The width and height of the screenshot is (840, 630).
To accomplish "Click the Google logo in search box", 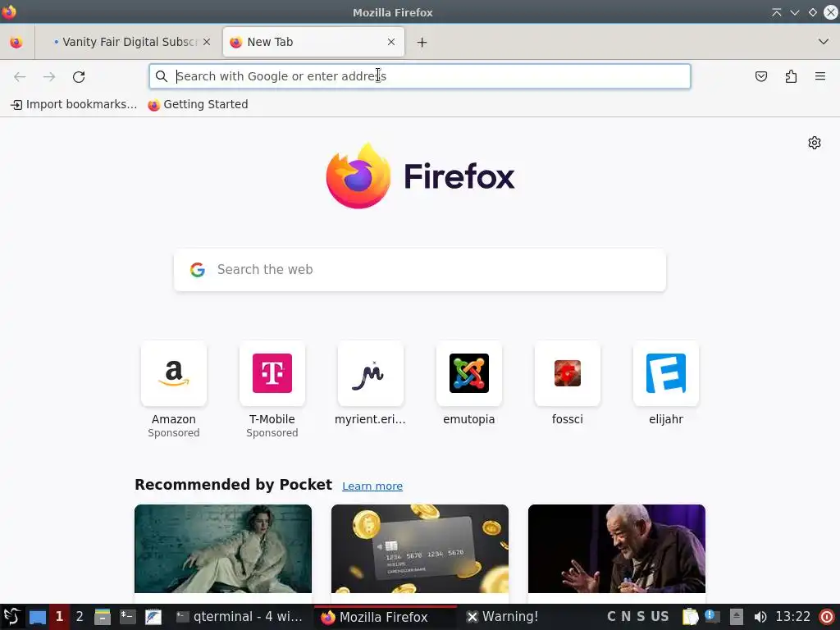I will click(x=198, y=269).
